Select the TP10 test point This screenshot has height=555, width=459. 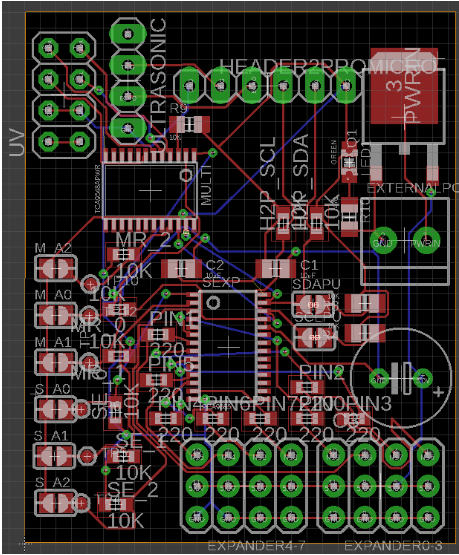[x=91, y=284]
